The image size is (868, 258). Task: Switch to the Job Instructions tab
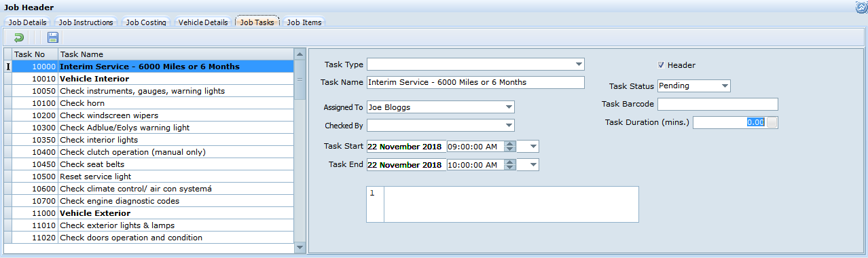[86, 22]
